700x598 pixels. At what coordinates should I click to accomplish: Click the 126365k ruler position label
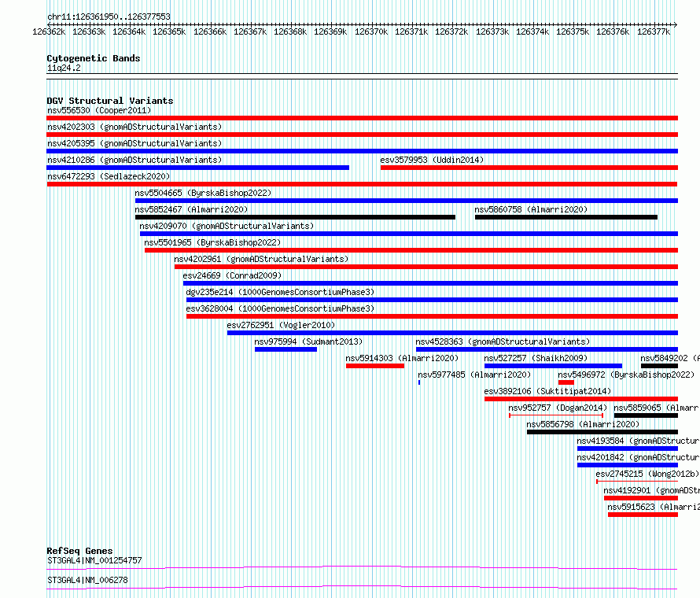[x=169, y=31]
